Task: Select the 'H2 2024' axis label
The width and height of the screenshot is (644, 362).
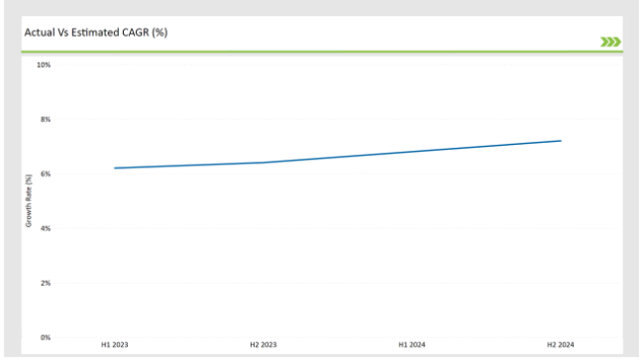Action: tap(561, 345)
